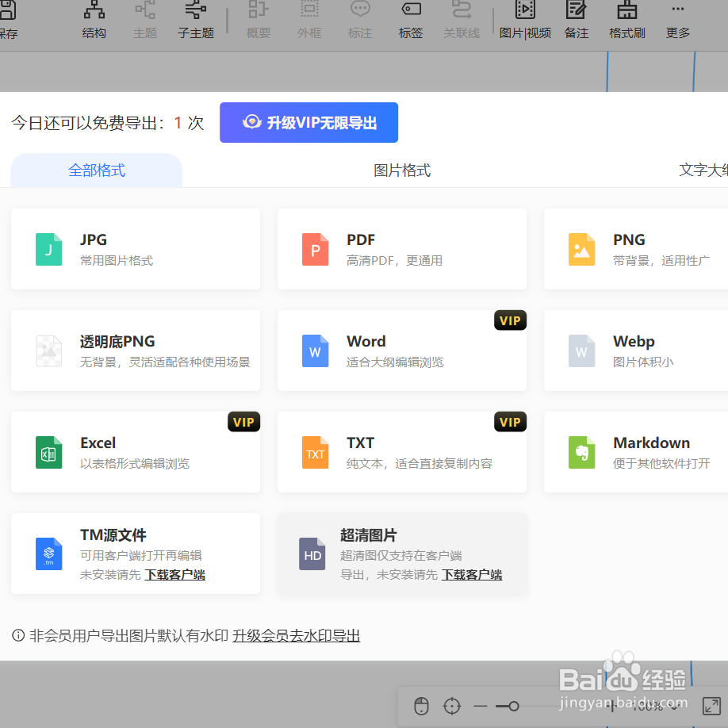Click 升级VIP无限导出 upgrade button
This screenshot has width=728, height=728.
click(x=308, y=123)
